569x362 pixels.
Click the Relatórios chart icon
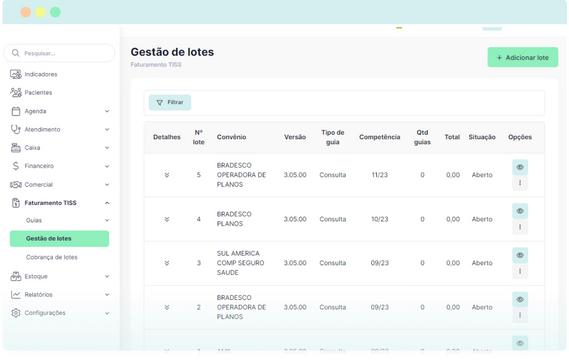[x=16, y=295]
